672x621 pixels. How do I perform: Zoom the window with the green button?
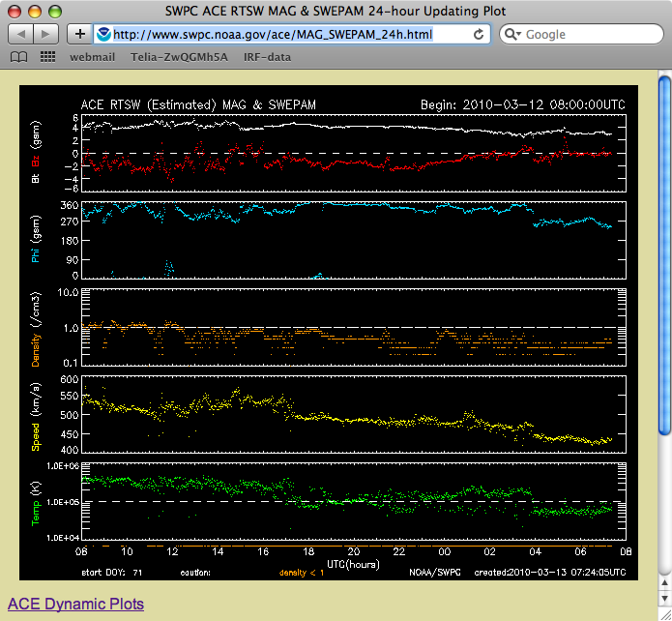[x=54, y=11]
